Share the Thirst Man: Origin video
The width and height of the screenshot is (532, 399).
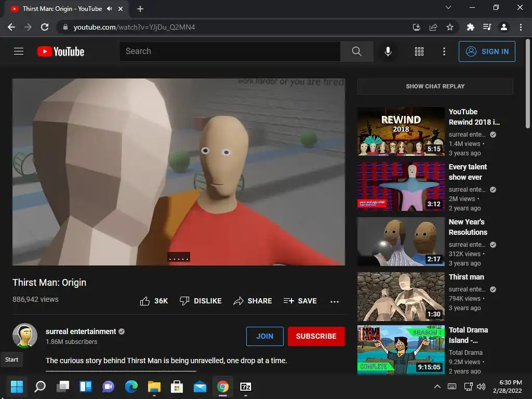253,301
